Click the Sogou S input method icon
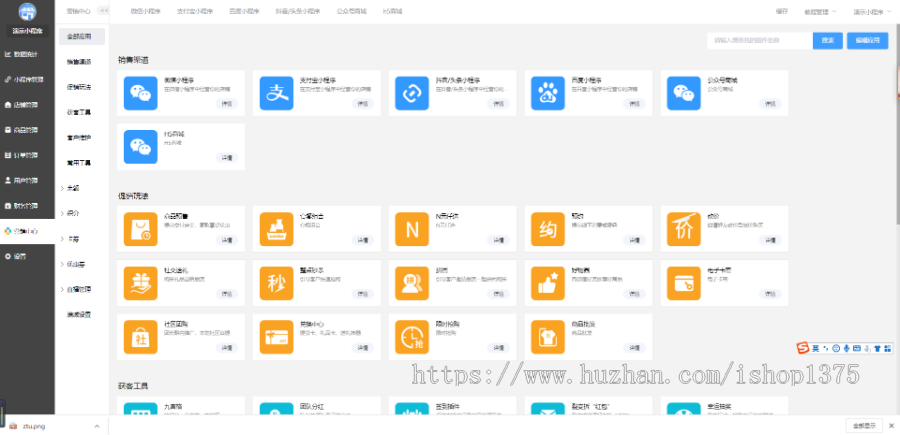The width and height of the screenshot is (900, 435). pos(802,348)
